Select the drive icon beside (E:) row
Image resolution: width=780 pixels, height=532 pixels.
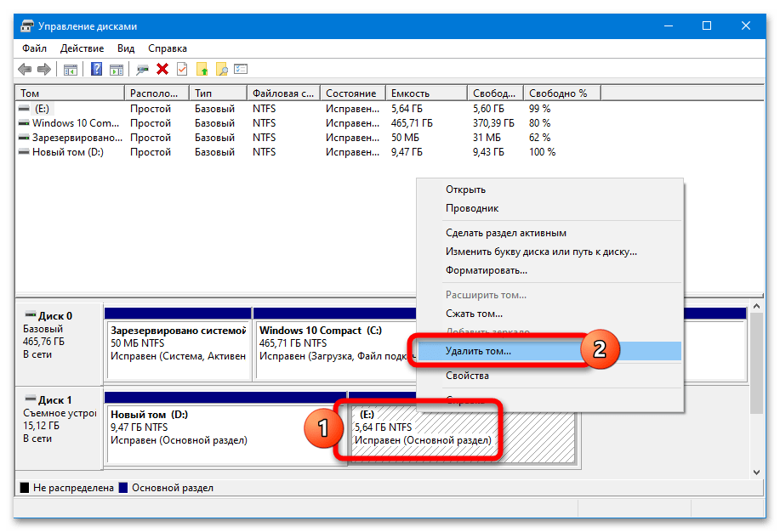tap(23, 109)
